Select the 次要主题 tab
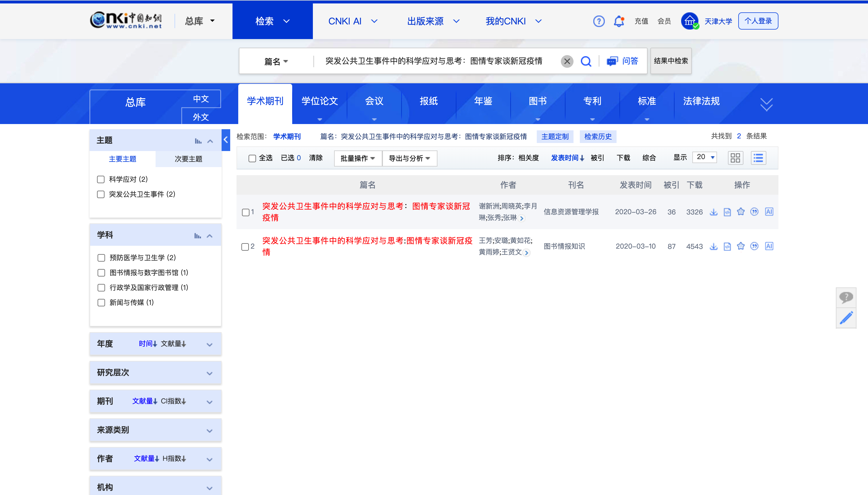The width and height of the screenshot is (868, 495). coord(188,159)
